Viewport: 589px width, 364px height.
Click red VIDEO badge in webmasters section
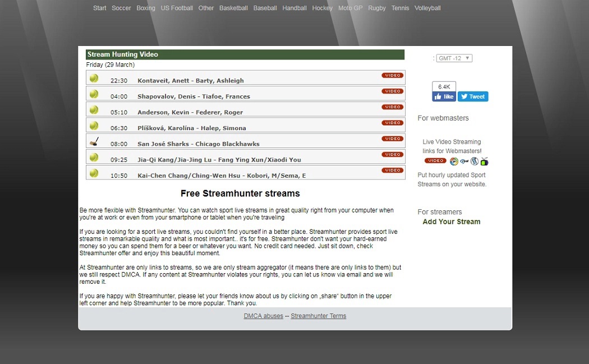coord(435,161)
